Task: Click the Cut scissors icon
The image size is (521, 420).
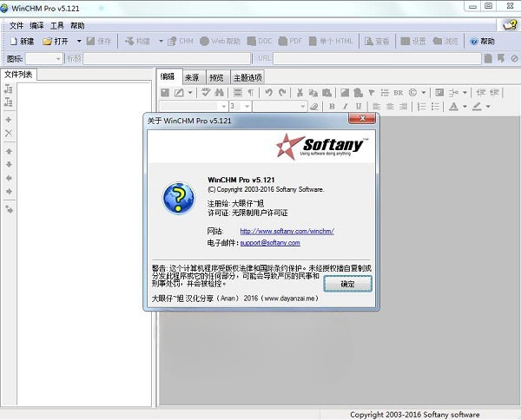Action: [x=300, y=92]
